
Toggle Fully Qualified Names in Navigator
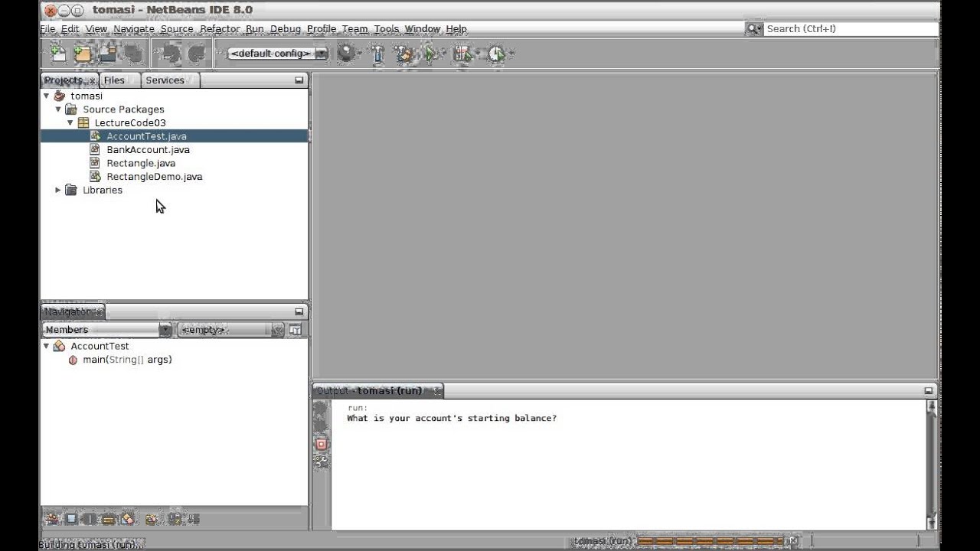click(x=152, y=519)
